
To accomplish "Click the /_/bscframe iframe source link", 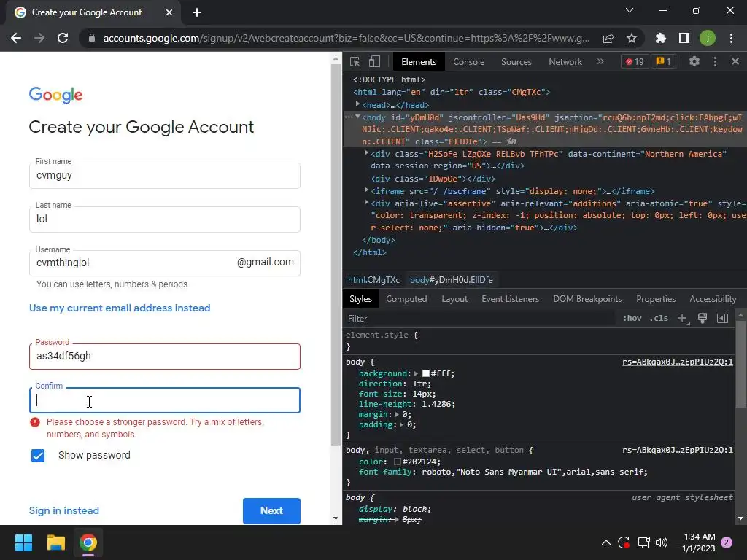I will (460, 191).
